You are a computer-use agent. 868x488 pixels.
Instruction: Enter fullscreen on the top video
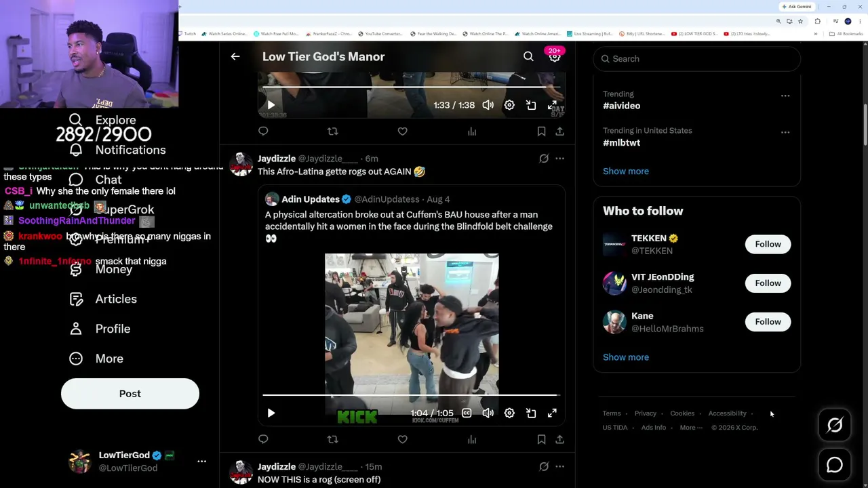pos(553,105)
